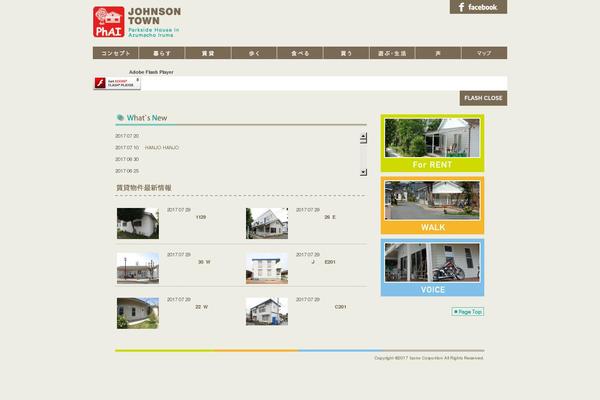This screenshot has width=600, height=400.
Task: Open the WALK banner
Action: click(432, 206)
